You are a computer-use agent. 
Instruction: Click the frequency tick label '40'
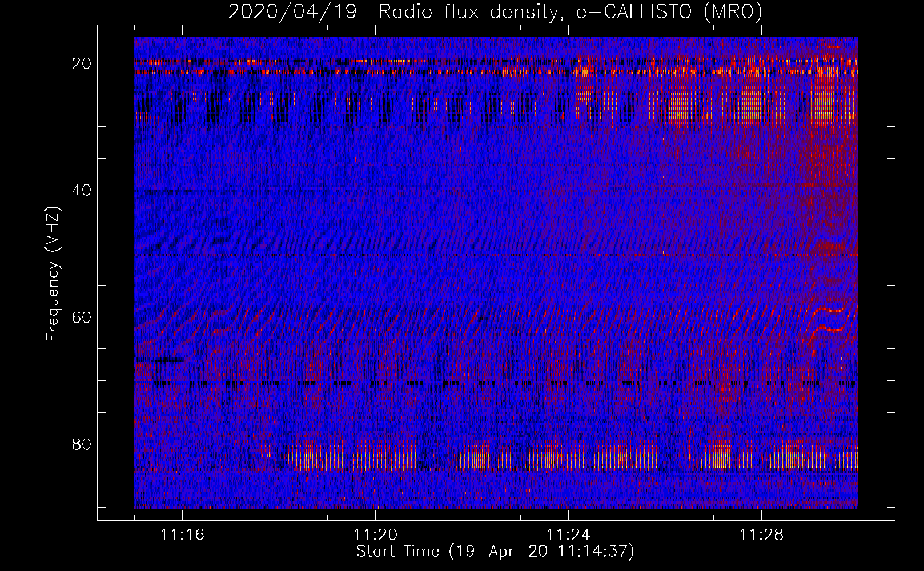tap(82, 190)
